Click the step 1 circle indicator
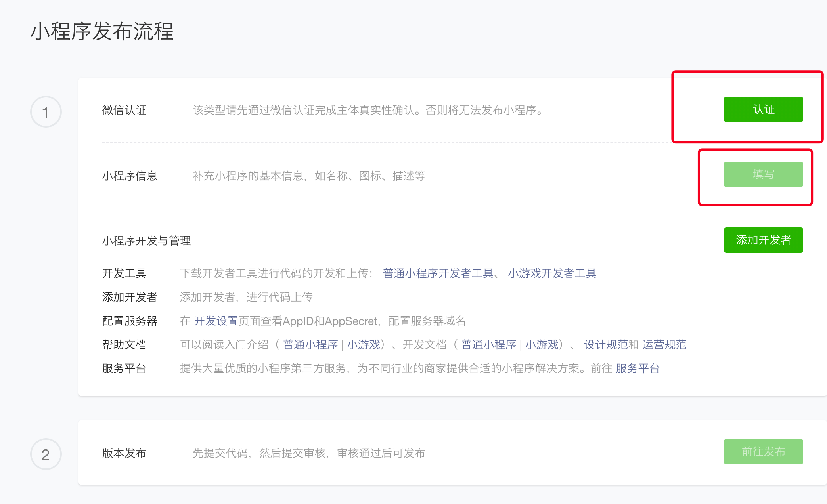The width and height of the screenshot is (827, 504). click(x=46, y=112)
